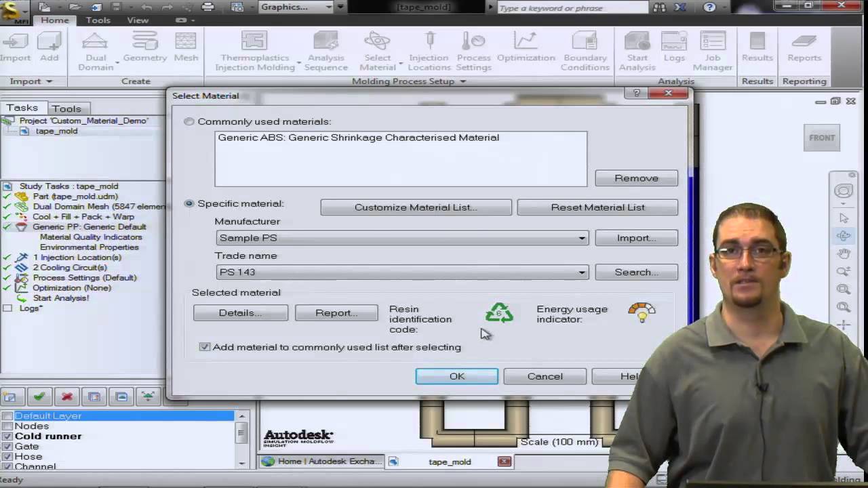Click the binoculars search icon
The width and height of the screenshot is (868, 488).
pos(659,7)
